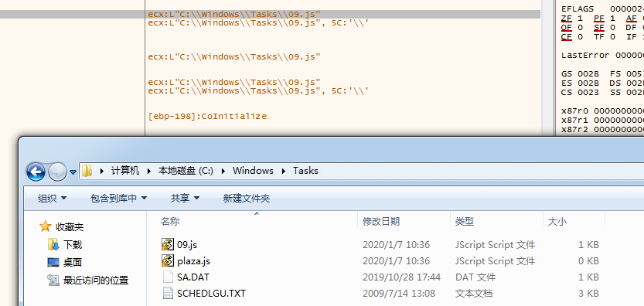644x306 pixels.
Task: Open 最近访问的位置 in favorites
Action: (96, 280)
